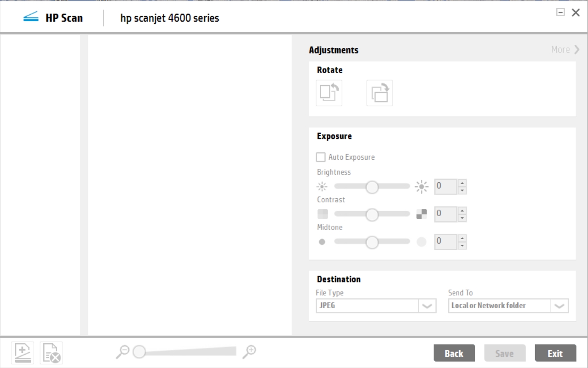Click the Exit button
Screen dimensions: 588x368
coord(555,353)
